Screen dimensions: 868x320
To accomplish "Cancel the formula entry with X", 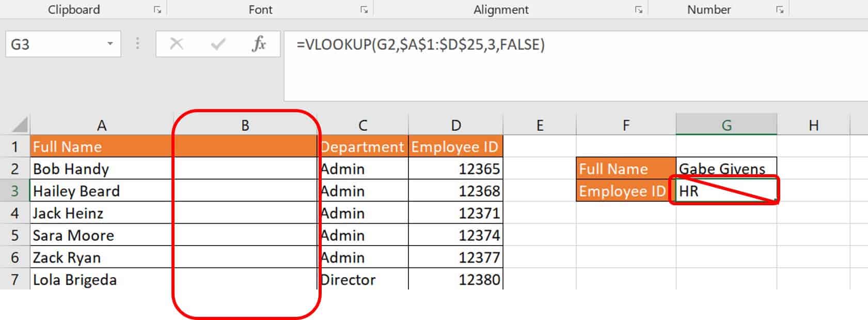I will click(177, 44).
